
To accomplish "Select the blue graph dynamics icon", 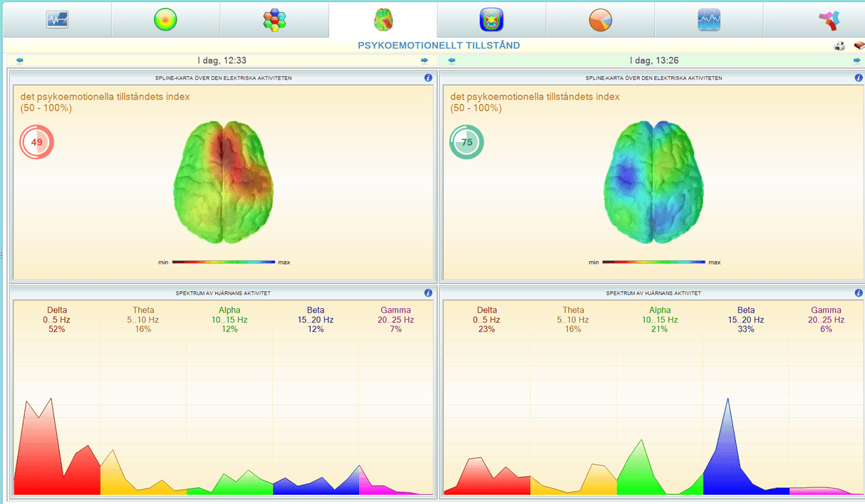I will pos(709,19).
